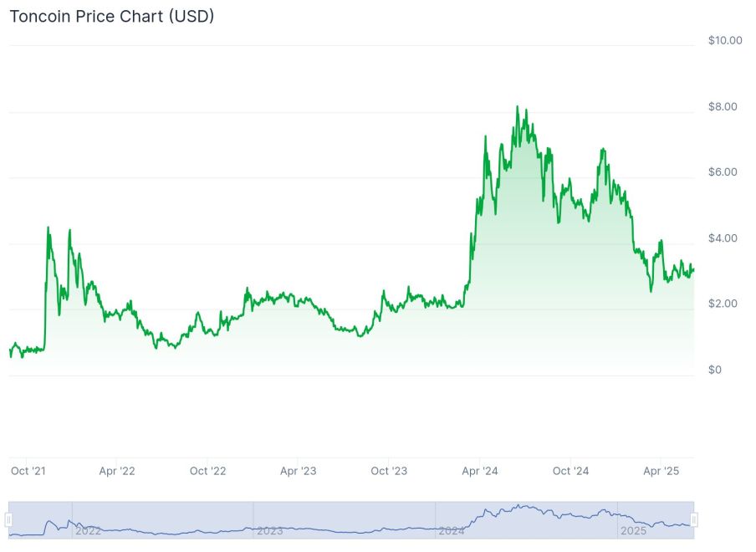Click the $10.00 y-axis label

click(724, 40)
